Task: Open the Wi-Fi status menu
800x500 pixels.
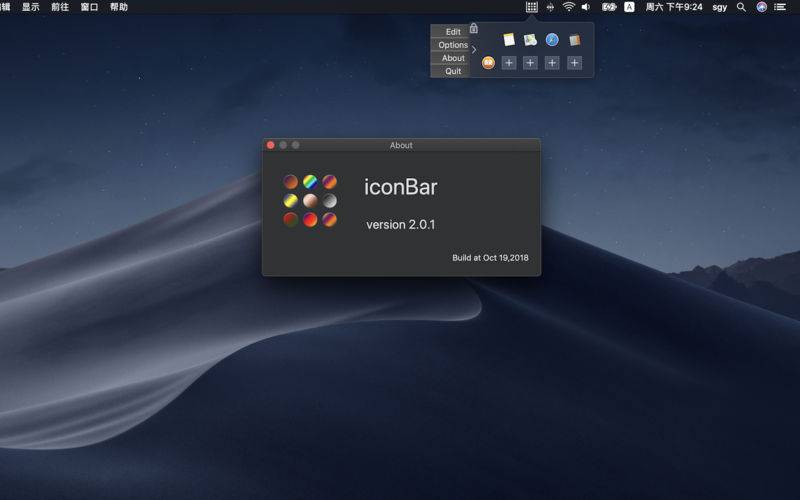Action: 568,7
